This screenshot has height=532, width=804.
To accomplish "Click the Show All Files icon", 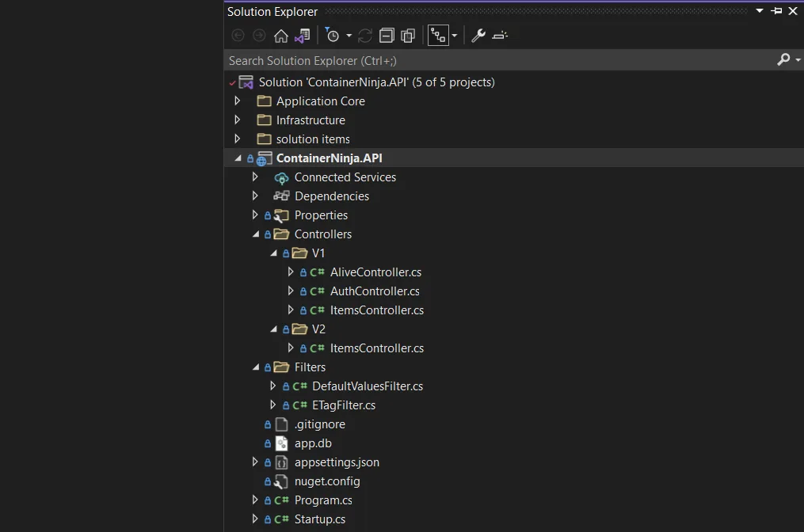I will click(408, 36).
